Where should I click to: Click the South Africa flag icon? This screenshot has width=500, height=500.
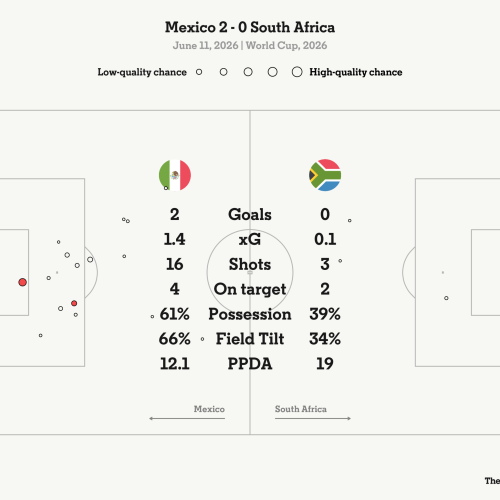(325, 175)
